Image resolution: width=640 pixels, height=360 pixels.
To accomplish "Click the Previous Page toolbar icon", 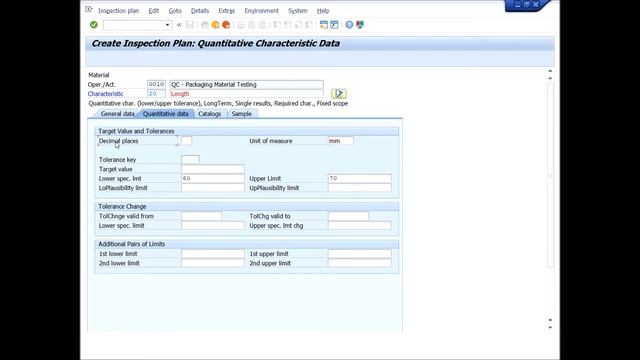I will 288,25.
